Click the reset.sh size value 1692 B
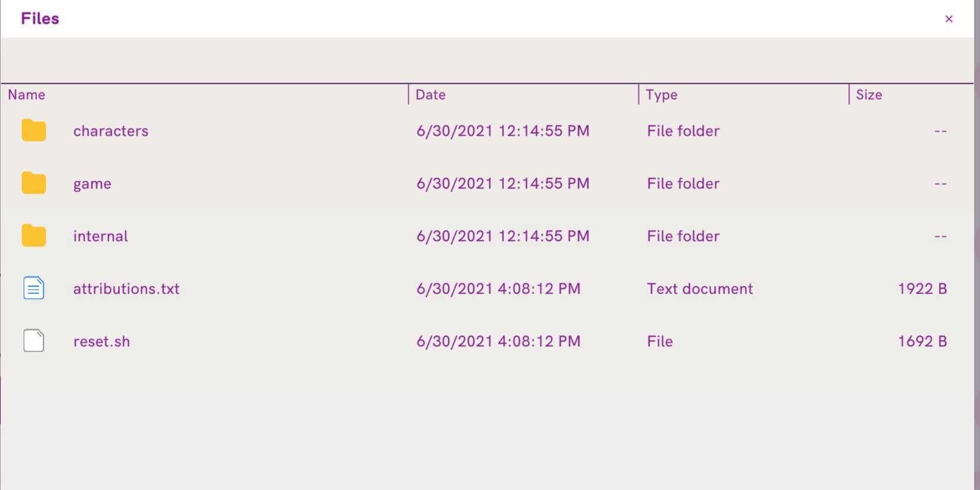980x490 pixels. coord(922,342)
